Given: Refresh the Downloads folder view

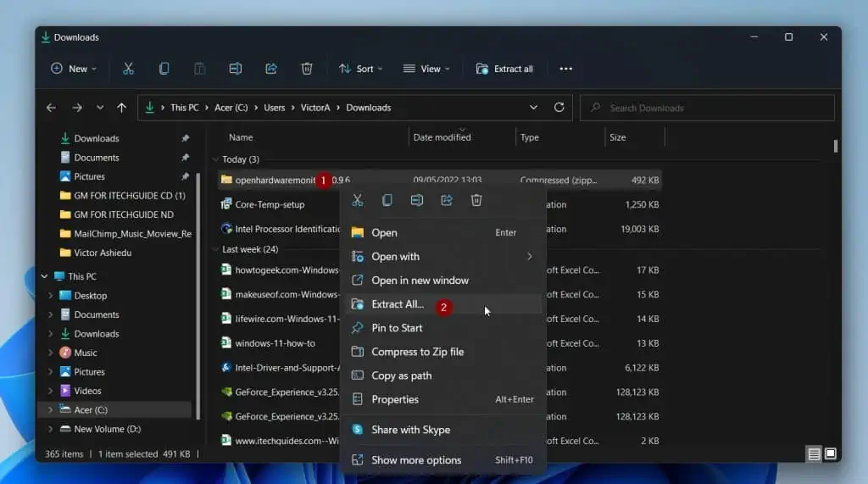Looking at the screenshot, I should point(559,108).
